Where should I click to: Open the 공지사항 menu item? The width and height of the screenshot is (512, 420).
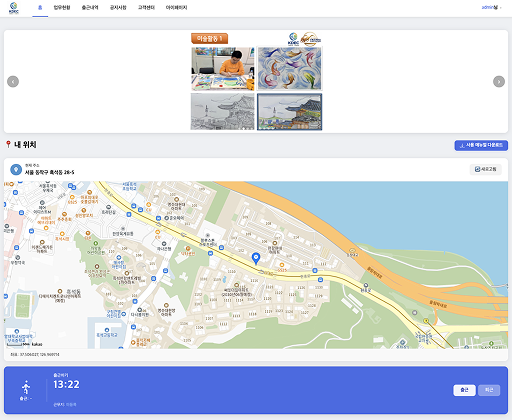118,8
